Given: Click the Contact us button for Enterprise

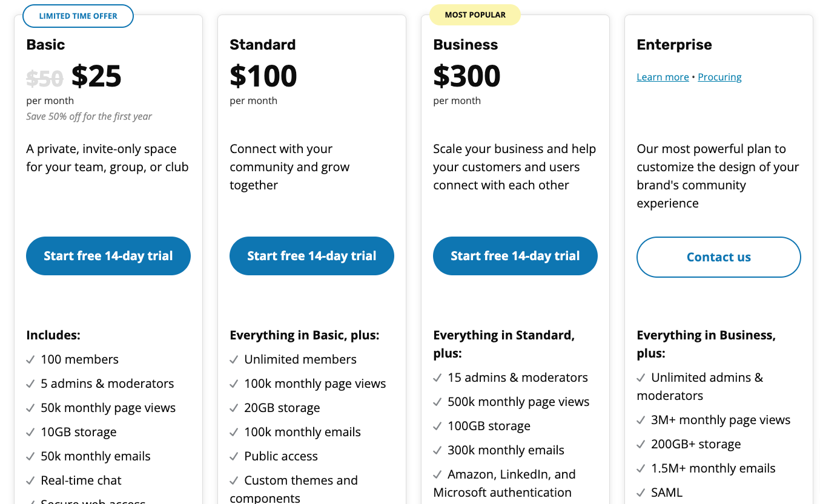Looking at the screenshot, I should pos(718,257).
